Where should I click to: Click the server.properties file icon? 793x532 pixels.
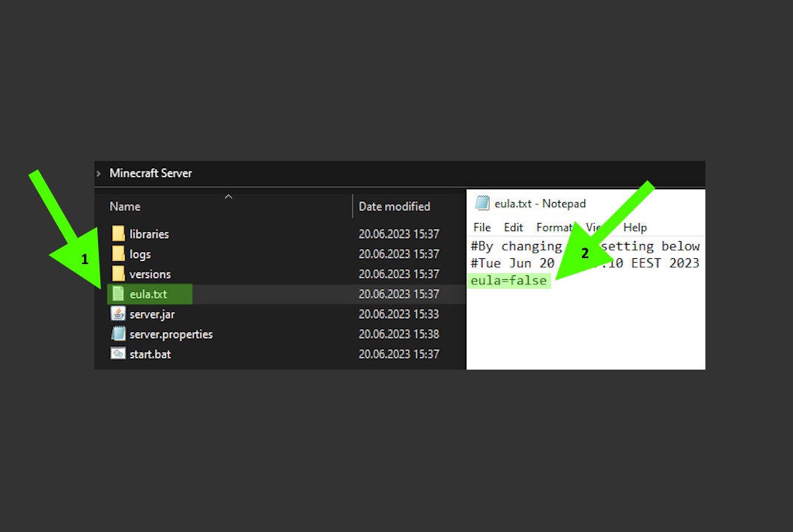click(x=118, y=334)
